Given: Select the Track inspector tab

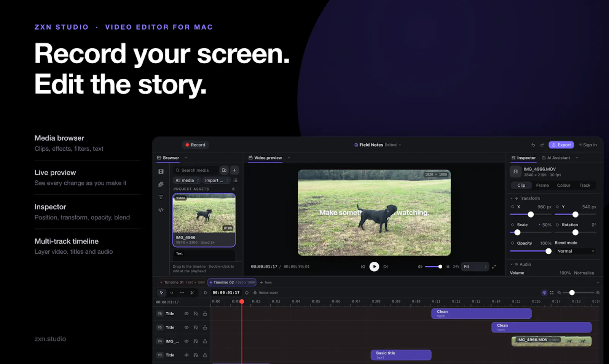Looking at the screenshot, I should [585, 185].
